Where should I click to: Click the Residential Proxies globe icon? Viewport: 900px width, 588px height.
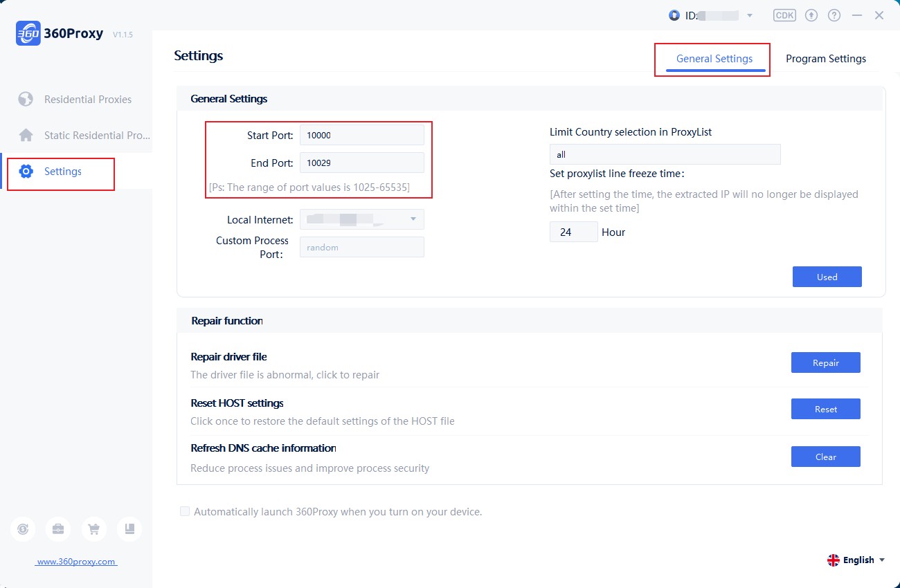[x=26, y=99]
